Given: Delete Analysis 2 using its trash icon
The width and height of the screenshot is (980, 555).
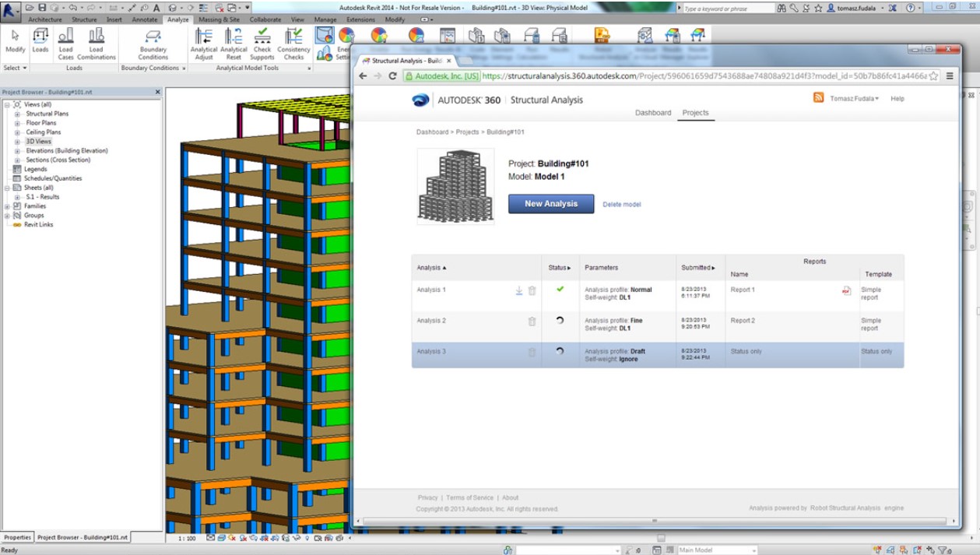Looking at the screenshot, I should (532, 320).
